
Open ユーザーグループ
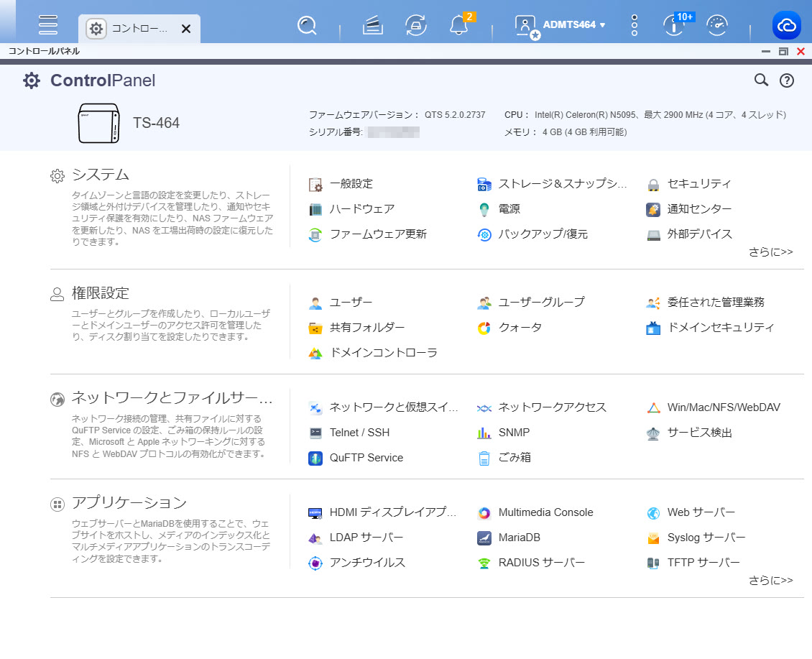[x=531, y=303]
